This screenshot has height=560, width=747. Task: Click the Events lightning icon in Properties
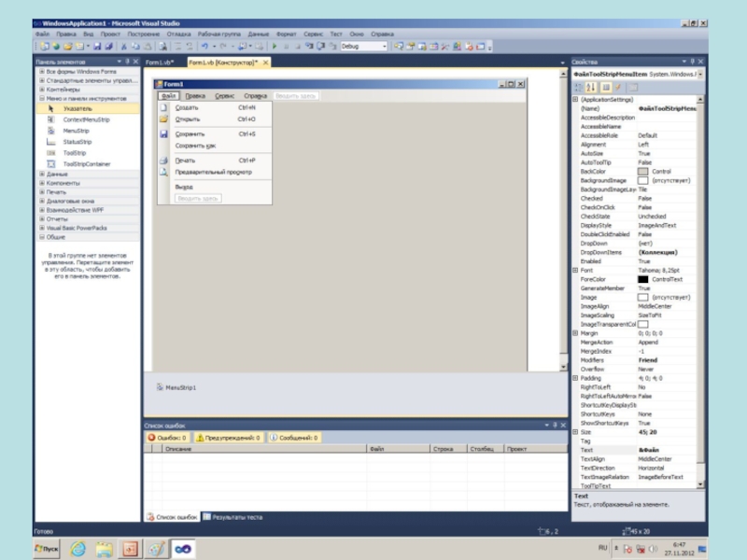pos(618,87)
